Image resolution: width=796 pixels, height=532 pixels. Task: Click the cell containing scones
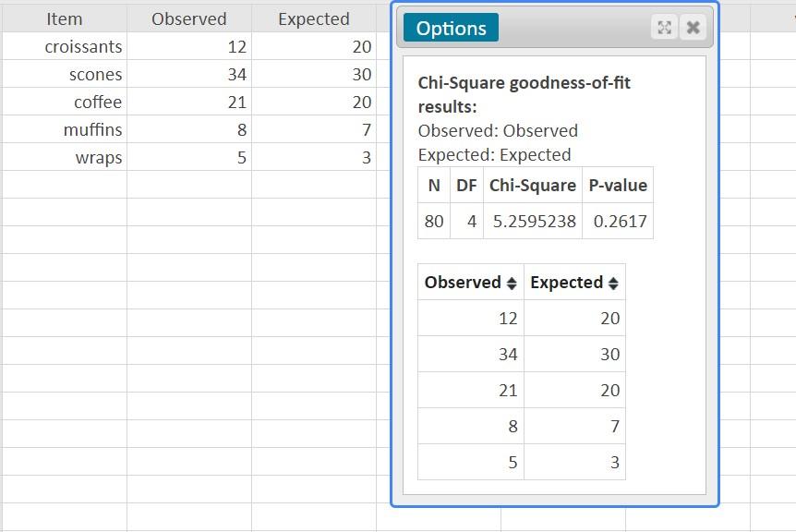pos(95,74)
